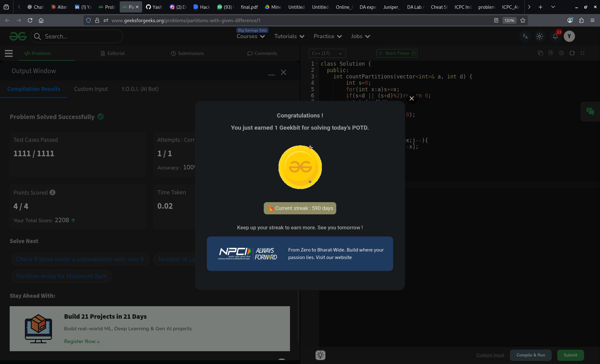
Task: Open the C++ (17) language dropdown
Action: click(327, 53)
